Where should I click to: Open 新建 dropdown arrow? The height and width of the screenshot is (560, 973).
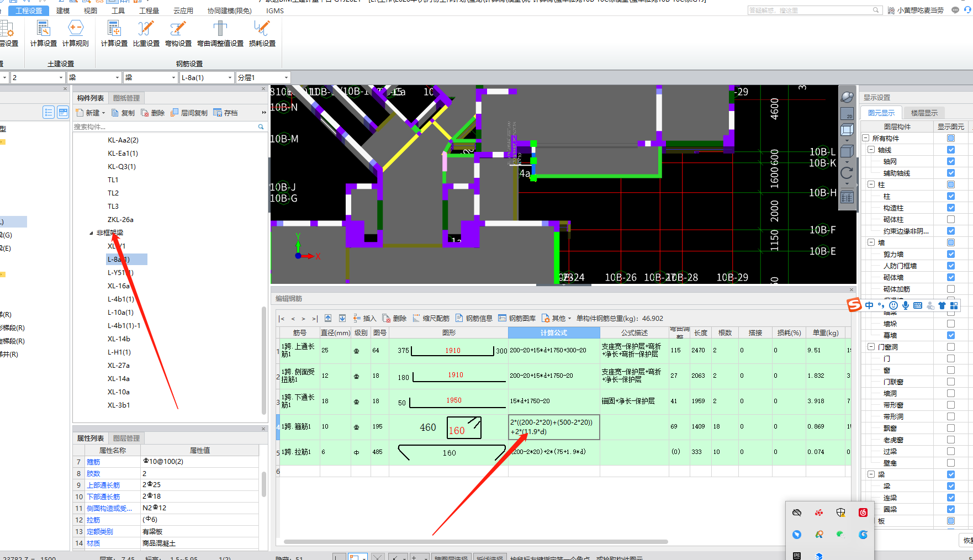(x=103, y=113)
